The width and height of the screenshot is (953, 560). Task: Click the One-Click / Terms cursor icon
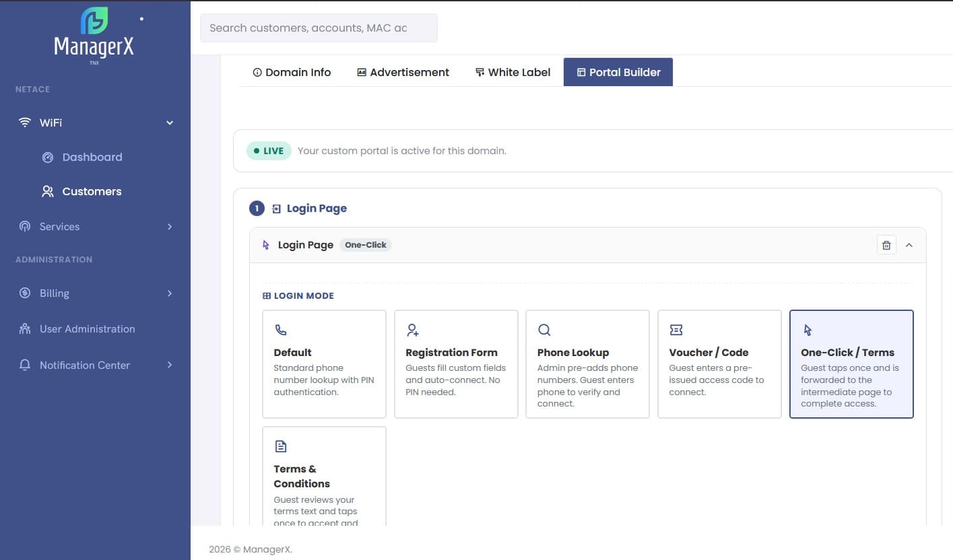(x=808, y=330)
